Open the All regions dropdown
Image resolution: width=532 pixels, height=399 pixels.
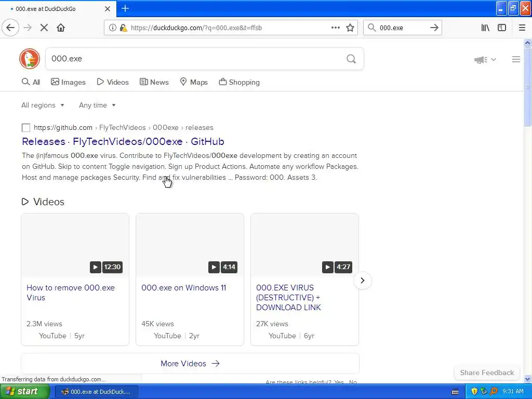click(43, 105)
